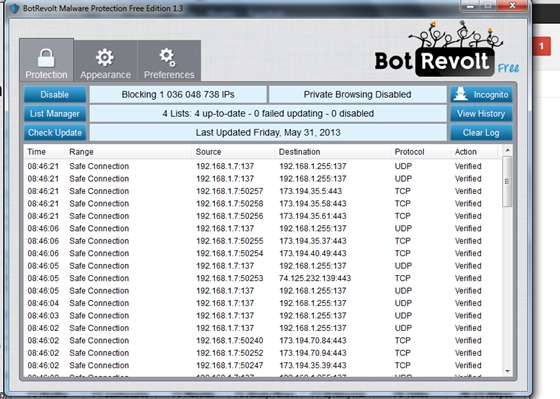This screenshot has height=399, width=560.
Task: Sort log by Protocol column header
Action: pos(420,152)
